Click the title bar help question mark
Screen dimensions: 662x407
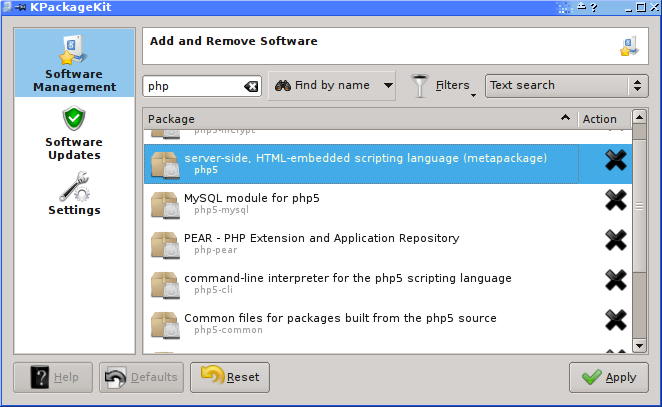pos(594,8)
